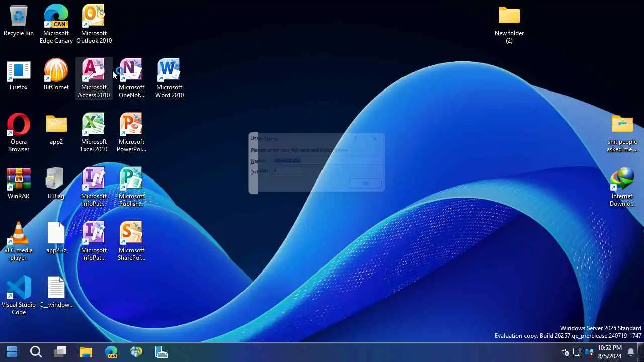Open the Recycle Bin desktop icon
Screen dimensions: 644x362
point(19,22)
